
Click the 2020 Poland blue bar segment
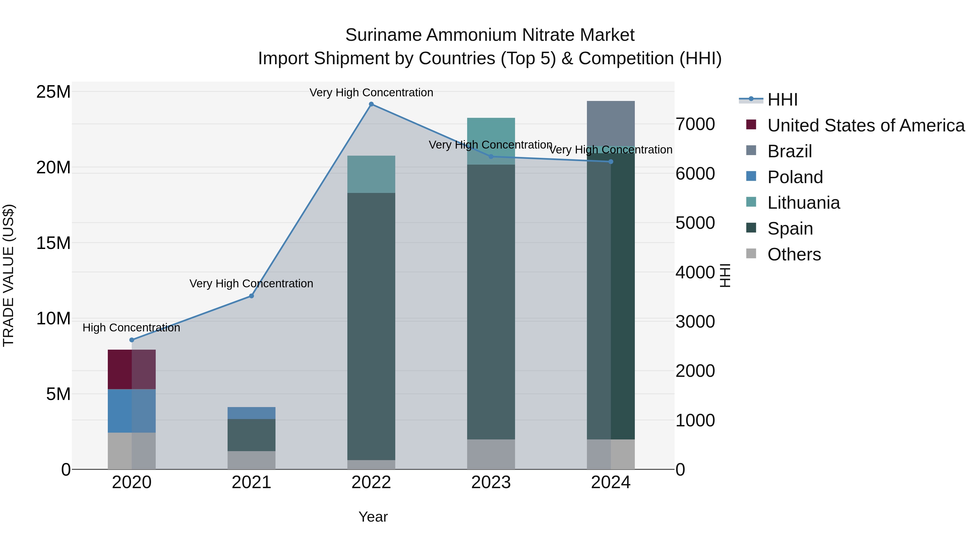point(132,411)
